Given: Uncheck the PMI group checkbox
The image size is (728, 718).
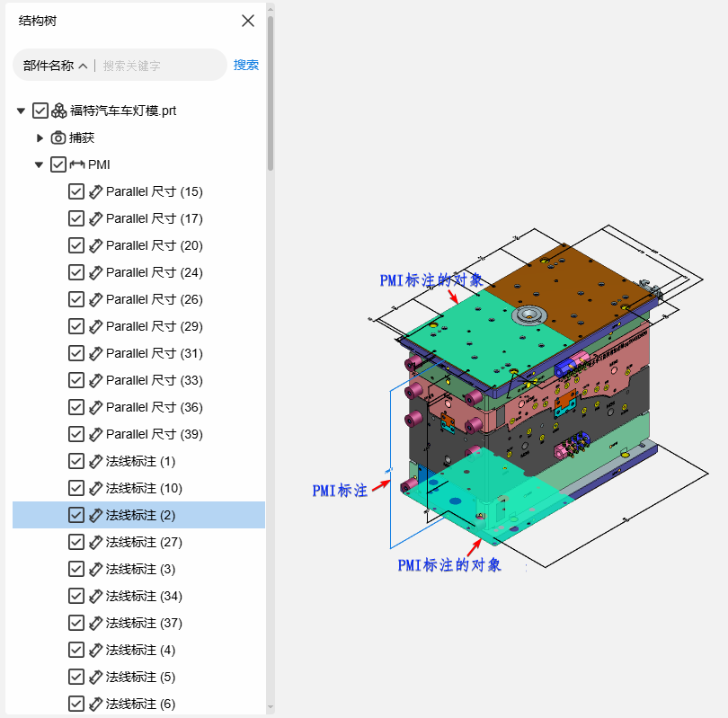Looking at the screenshot, I should point(58,164).
